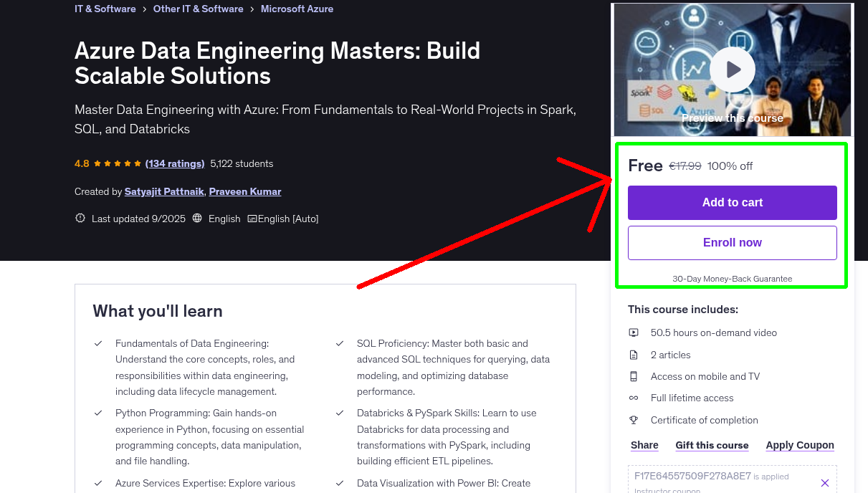The width and height of the screenshot is (868, 493).
Task: Click the mobile and TV access icon
Action: [634, 376]
